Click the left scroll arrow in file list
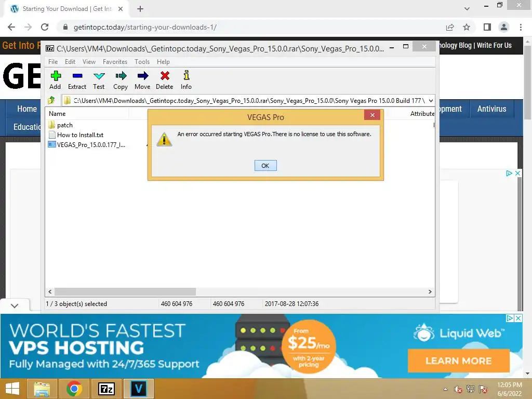Image resolution: width=532 pixels, height=399 pixels. (x=50, y=292)
